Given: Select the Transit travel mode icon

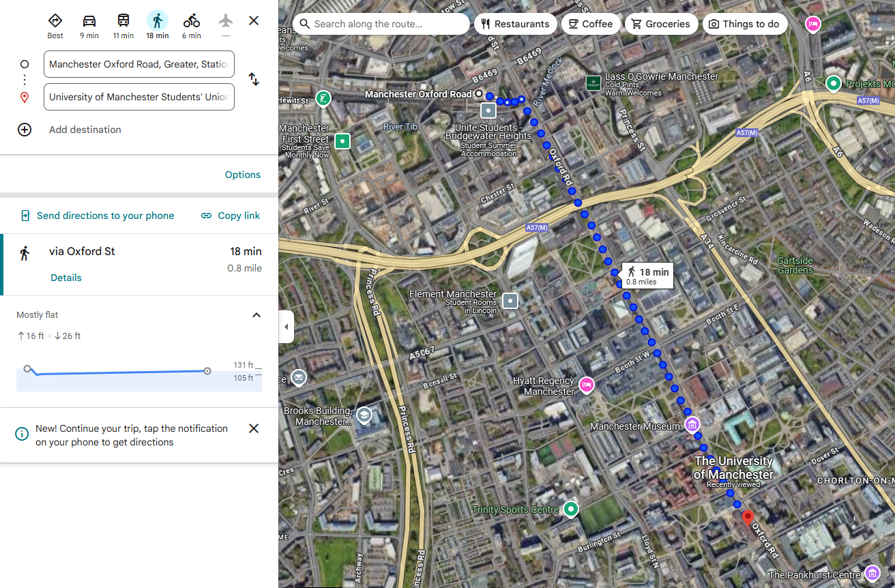Looking at the screenshot, I should pyautogui.click(x=123, y=20).
